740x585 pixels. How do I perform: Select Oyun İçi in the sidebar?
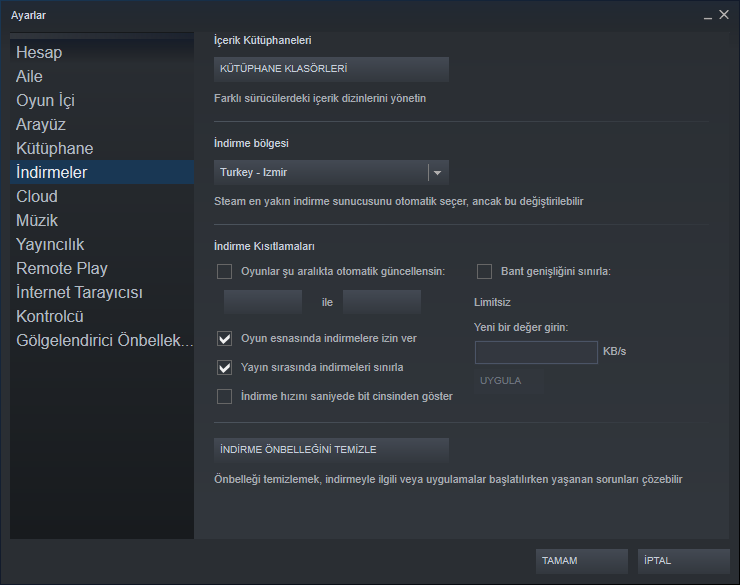coord(102,100)
